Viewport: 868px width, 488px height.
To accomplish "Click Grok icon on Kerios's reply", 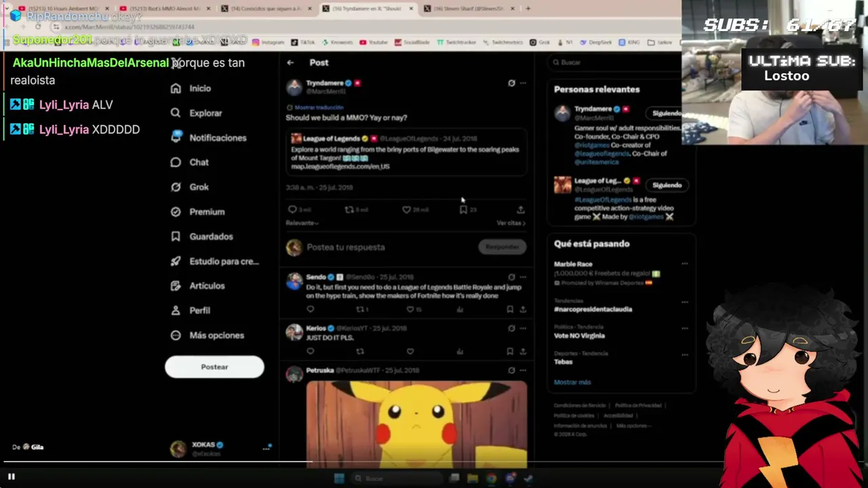I will tap(511, 329).
